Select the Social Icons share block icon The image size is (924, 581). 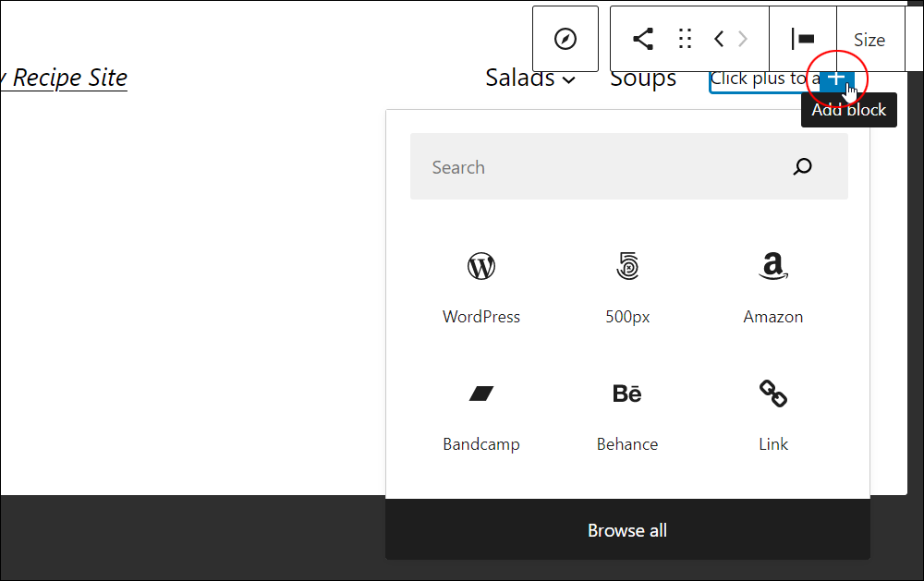coord(642,39)
